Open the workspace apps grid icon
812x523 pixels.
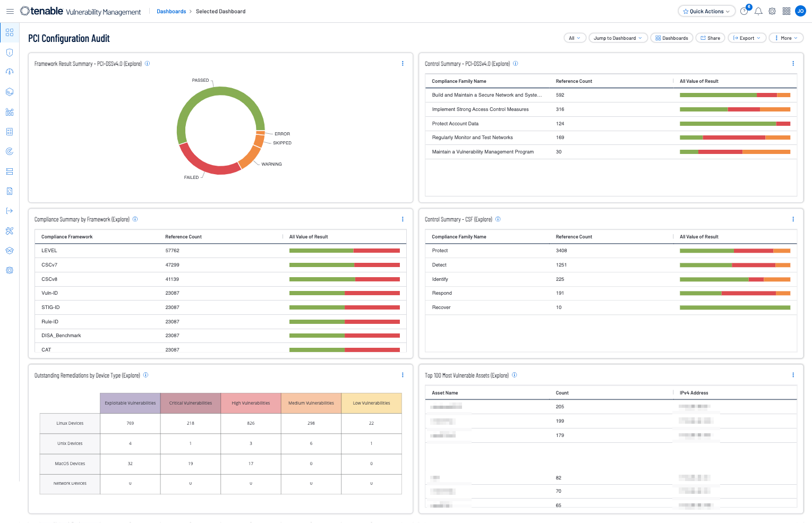click(x=787, y=11)
